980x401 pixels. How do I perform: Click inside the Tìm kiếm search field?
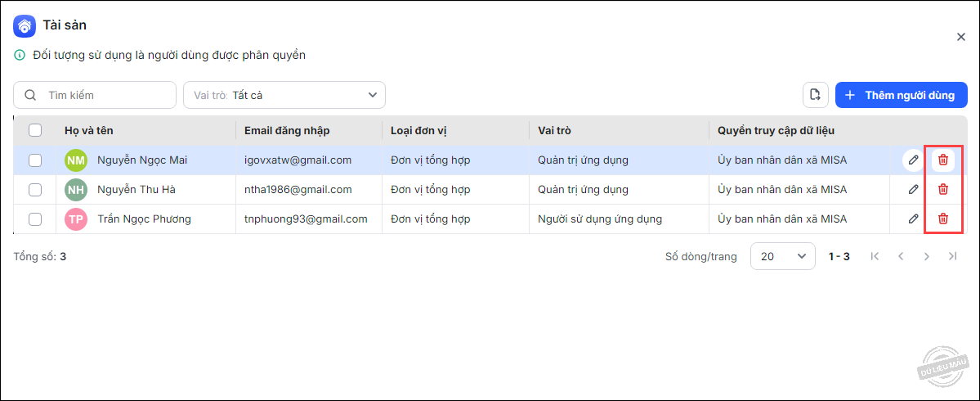click(102, 95)
